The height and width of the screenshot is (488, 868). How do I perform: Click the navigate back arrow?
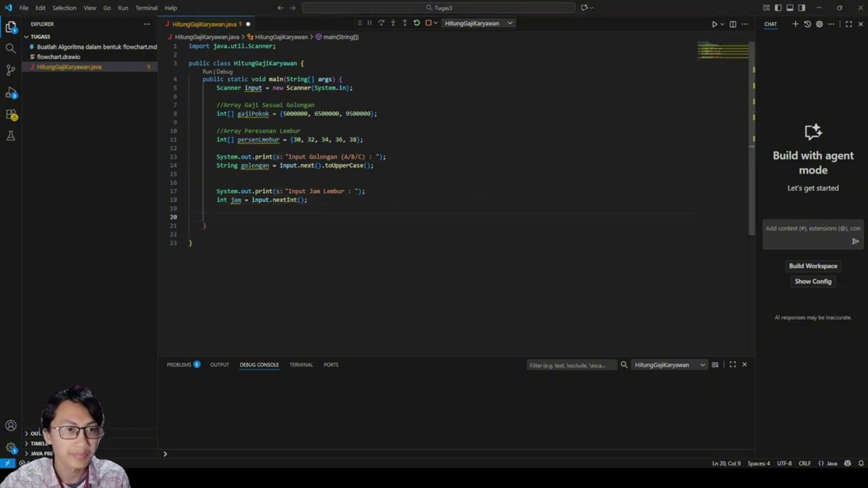tap(281, 8)
